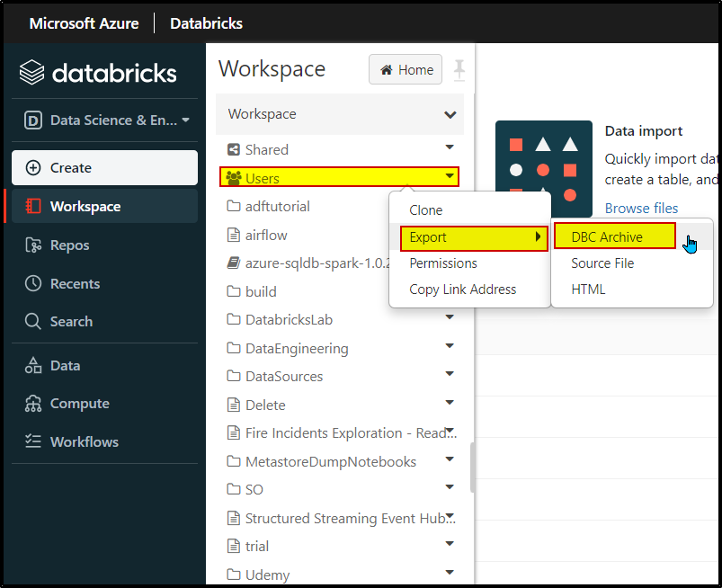Click the Workflows checklist icon
The height and width of the screenshot is (588, 722).
pos(33,441)
